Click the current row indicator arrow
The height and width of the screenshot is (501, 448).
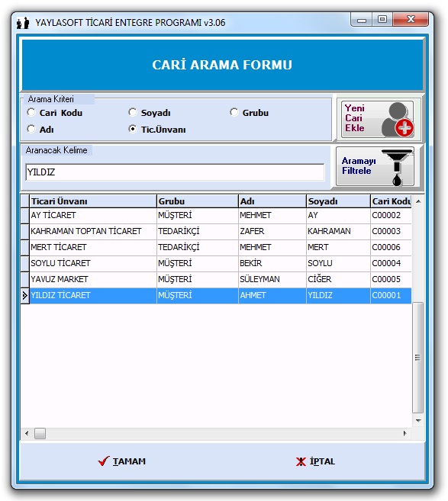(x=24, y=296)
